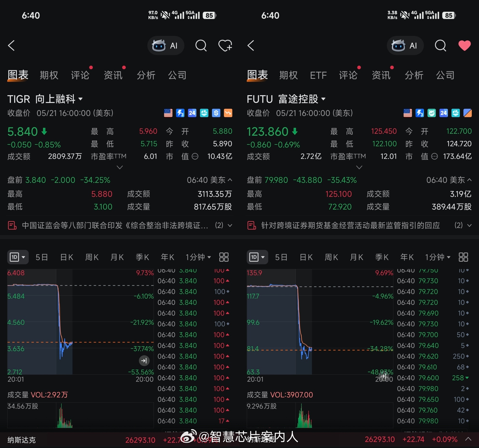
Task: Tap 24-hour trading badge on TIGR row
Action: tap(192, 113)
